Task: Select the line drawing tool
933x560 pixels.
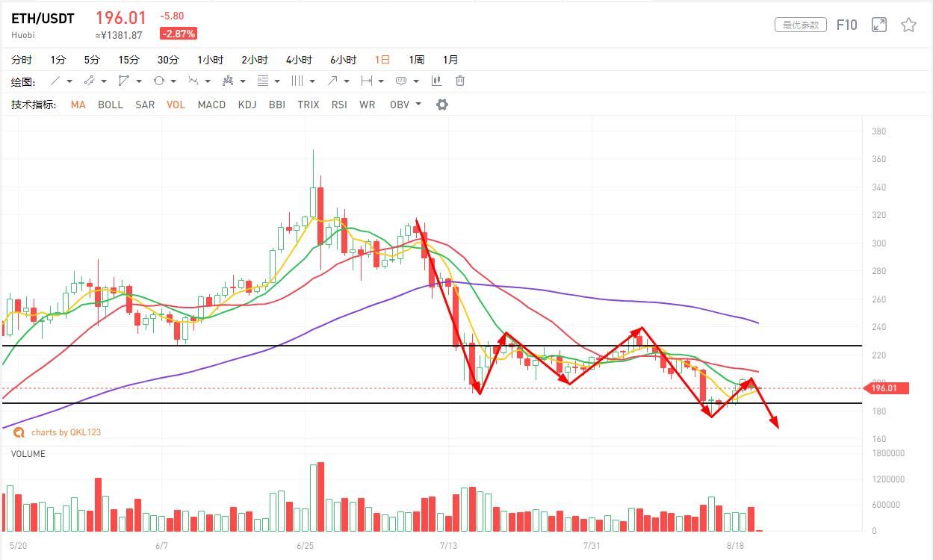Action: (55, 81)
